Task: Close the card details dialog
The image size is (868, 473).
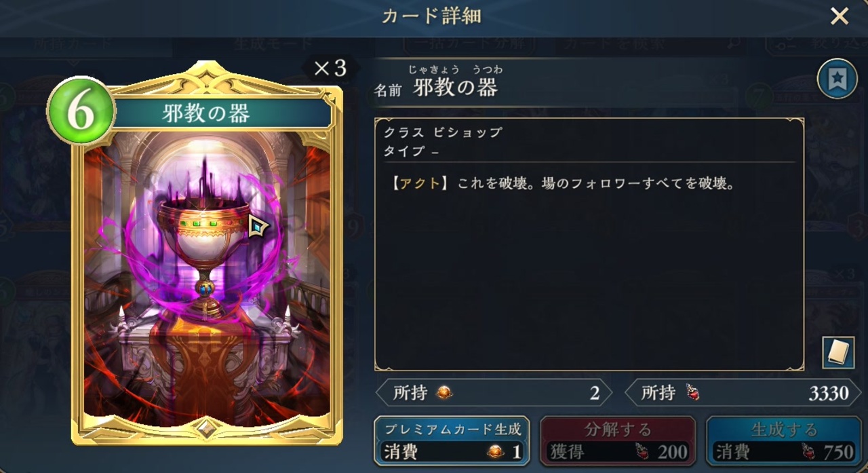Action: point(840,16)
